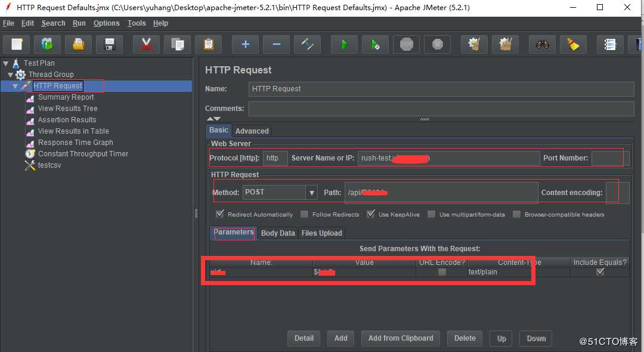Click the comments panel collapse arrows
Viewport: 644px width, 352px height.
[213, 119]
